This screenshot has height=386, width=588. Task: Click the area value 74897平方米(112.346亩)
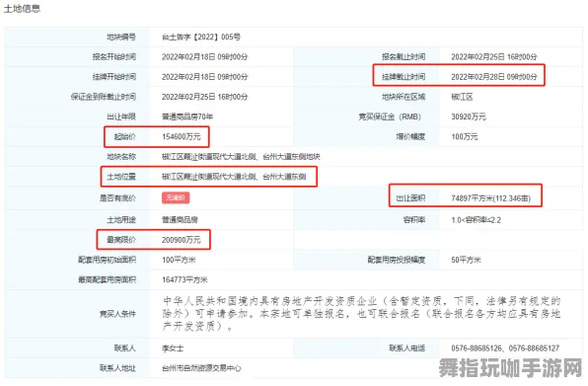point(490,198)
